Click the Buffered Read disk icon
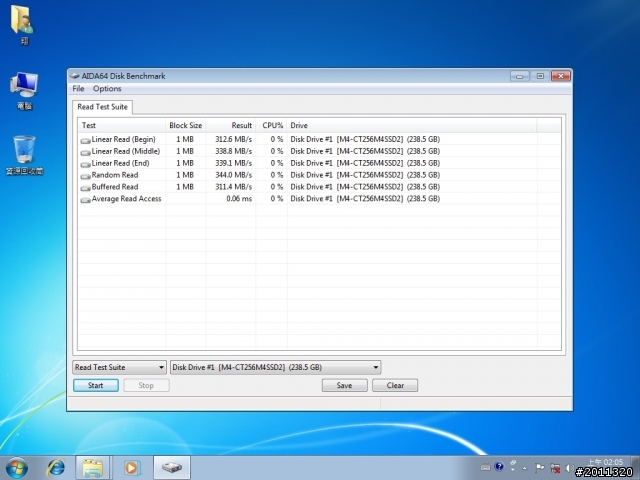Screen dimensions: 640x480 coord(85,188)
